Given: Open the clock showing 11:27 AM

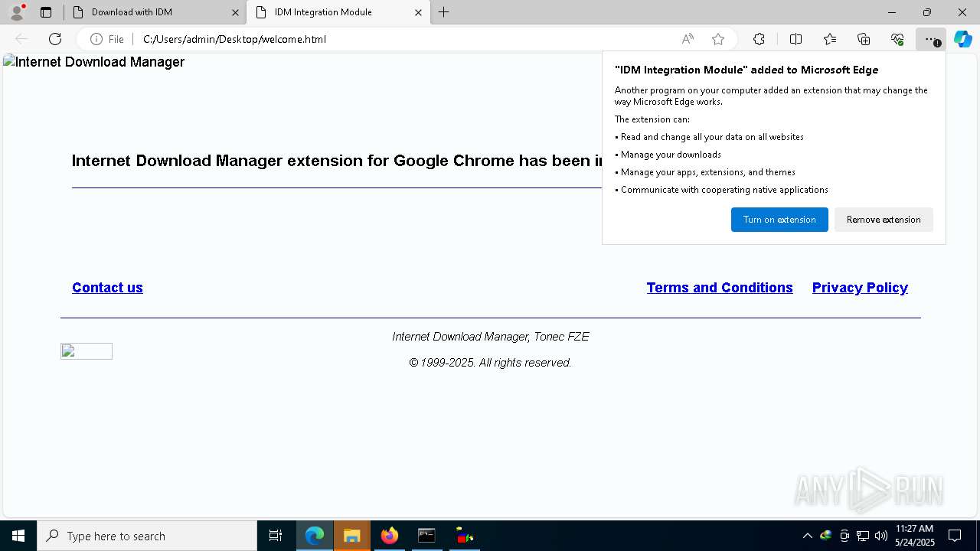Looking at the screenshot, I should [x=915, y=536].
